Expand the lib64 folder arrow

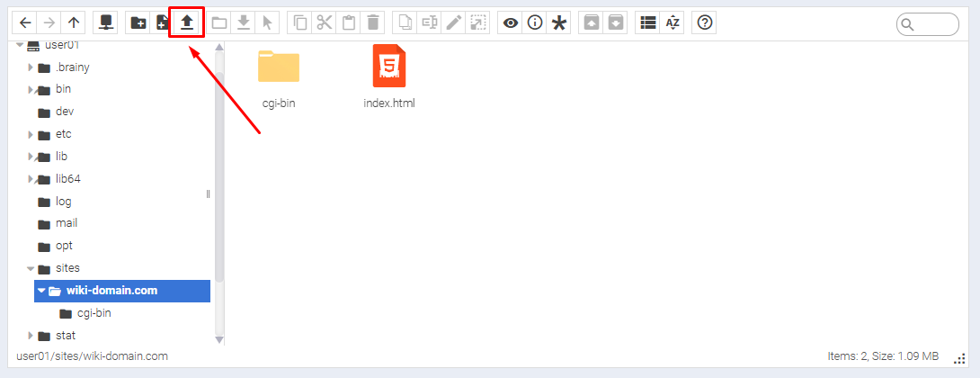(x=30, y=179)
